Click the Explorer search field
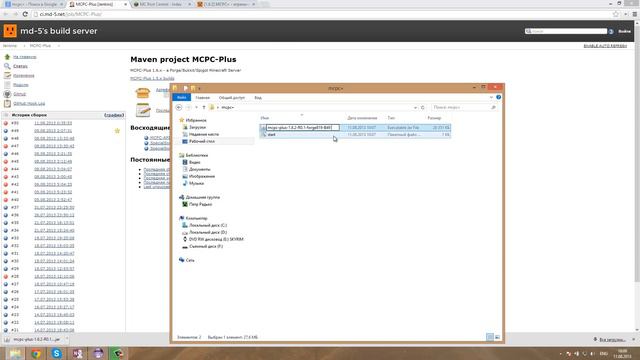The image size is (640, 360). 464,107
